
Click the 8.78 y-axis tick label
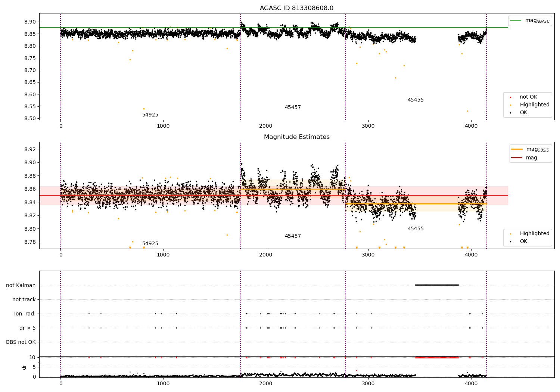point(30,242)
